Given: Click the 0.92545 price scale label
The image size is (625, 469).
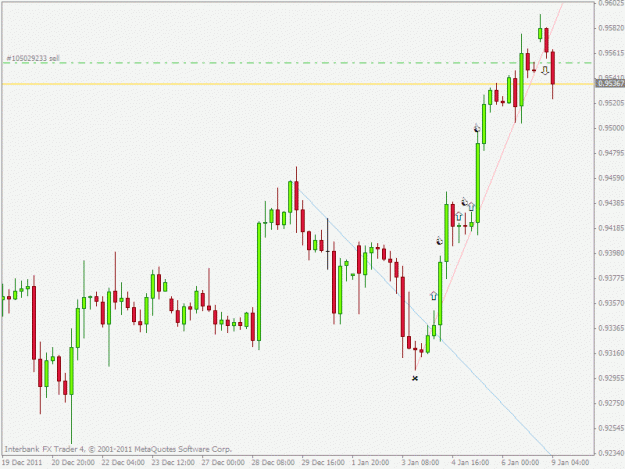Looking at the screenshot, I should point(611,428).
